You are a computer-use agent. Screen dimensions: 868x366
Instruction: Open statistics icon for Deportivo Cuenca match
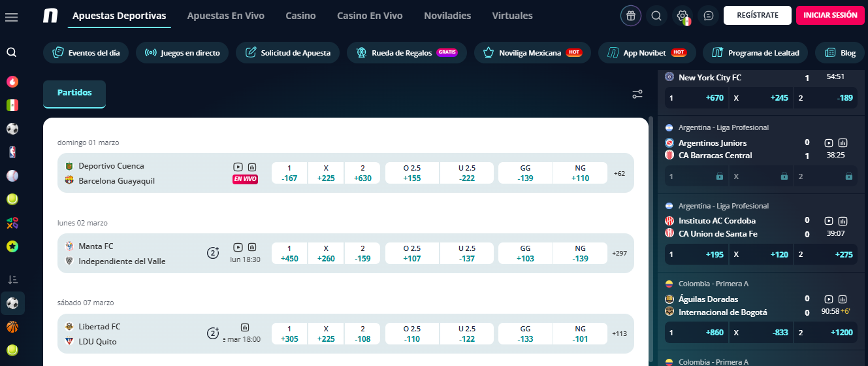click(x=252, y=167)
